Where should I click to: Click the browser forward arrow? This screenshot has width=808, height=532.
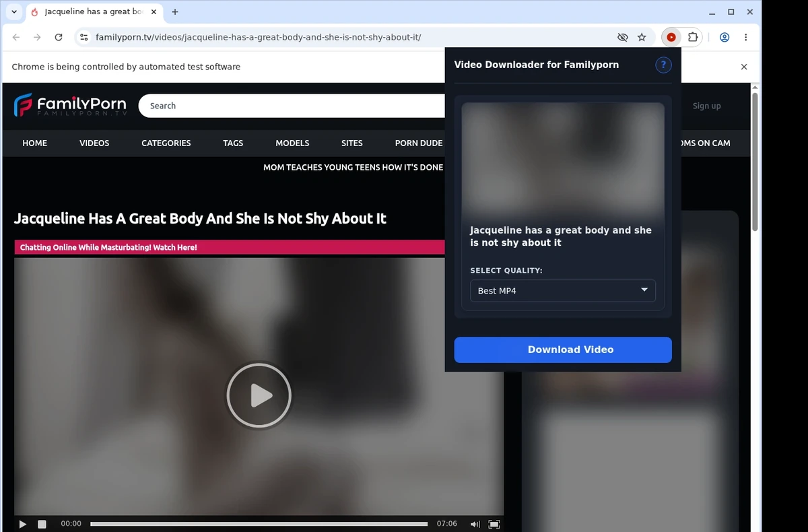coord(37,38)
